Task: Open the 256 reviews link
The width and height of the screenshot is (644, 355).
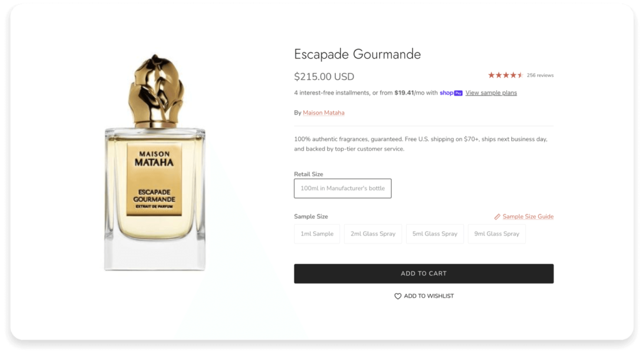Action: coord(540,75)
